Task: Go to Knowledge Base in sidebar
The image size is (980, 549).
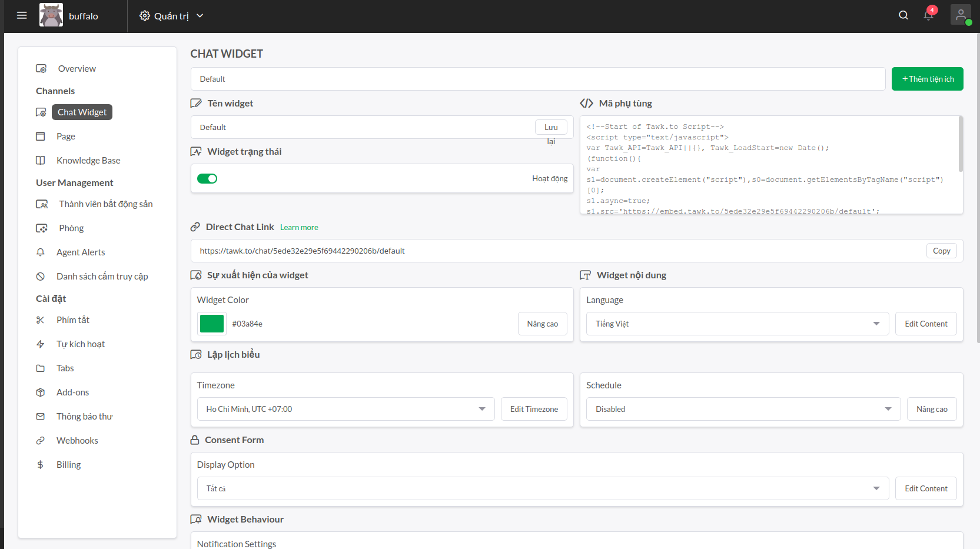Action: pos(88,161)
